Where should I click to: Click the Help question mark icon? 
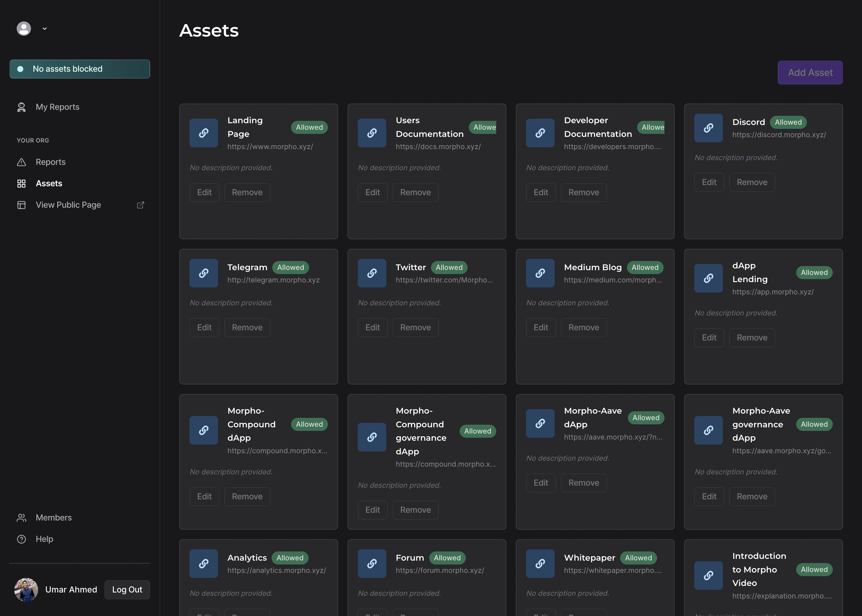(22, 539)
